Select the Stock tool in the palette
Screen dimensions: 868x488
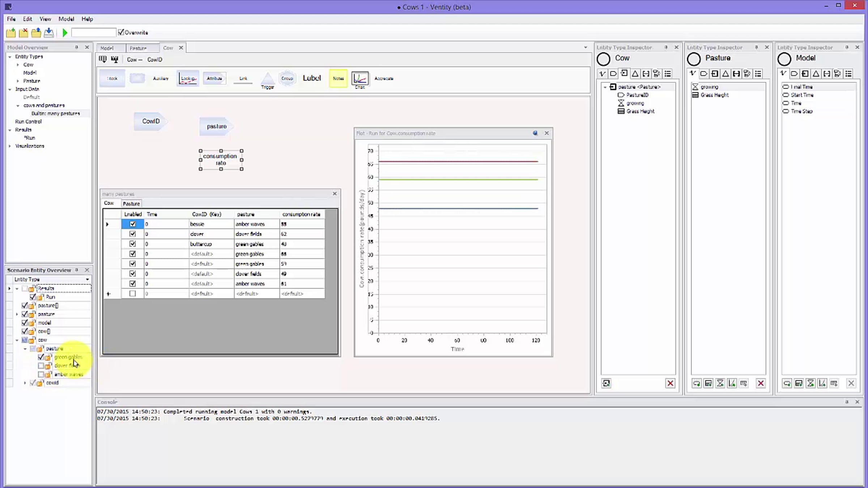[112, 78]
